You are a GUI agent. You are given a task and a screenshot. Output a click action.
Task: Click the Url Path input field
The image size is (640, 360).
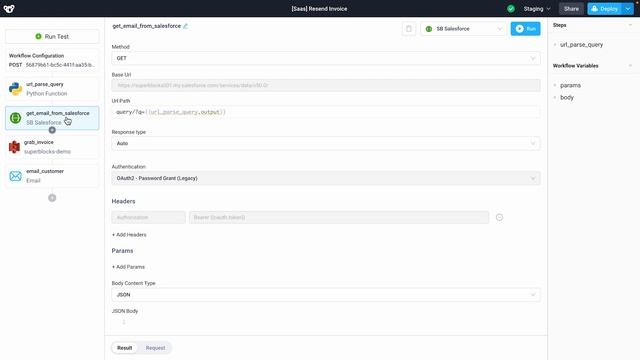pos(326,112)
